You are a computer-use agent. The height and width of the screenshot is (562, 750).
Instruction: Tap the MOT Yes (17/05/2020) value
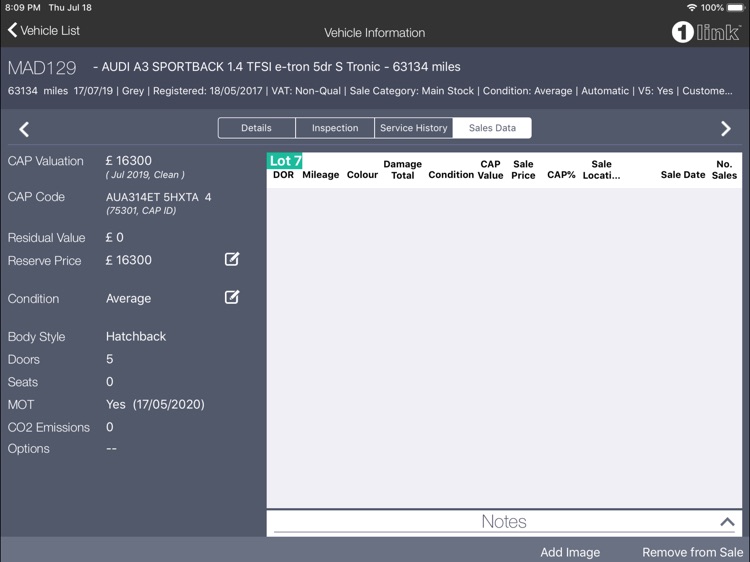[155, 405]
